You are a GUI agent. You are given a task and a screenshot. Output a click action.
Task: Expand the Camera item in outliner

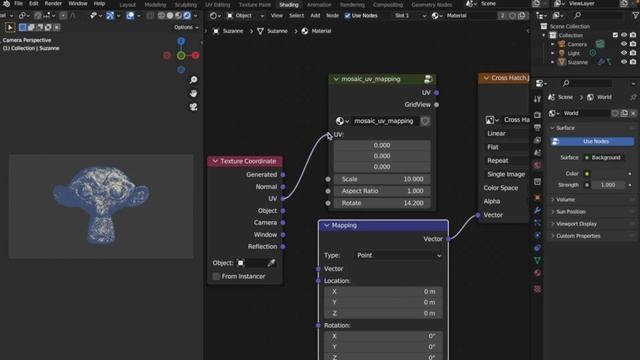point(553,44)
